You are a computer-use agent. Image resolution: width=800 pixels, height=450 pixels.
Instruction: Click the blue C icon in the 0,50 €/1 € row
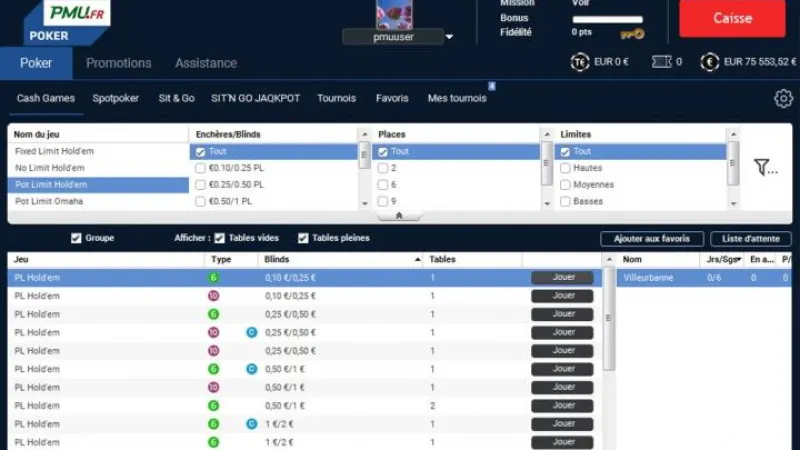(252, 369)
